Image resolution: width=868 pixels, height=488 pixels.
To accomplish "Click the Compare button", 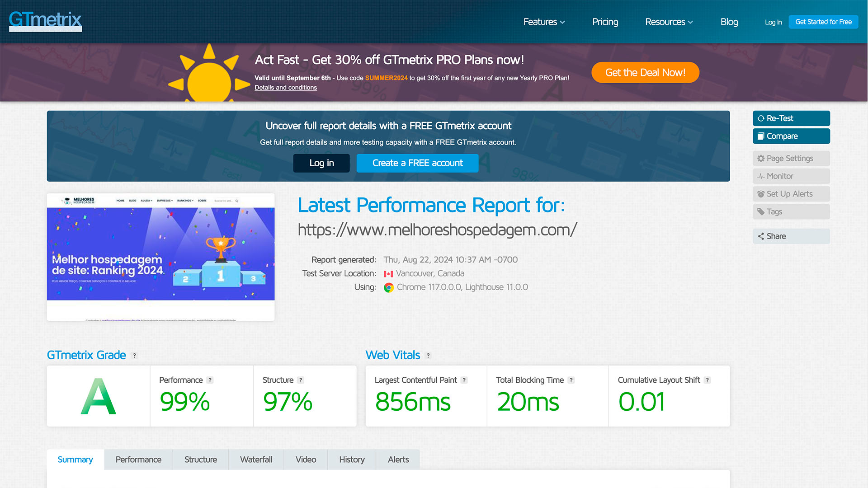I will tap(791, 136).
